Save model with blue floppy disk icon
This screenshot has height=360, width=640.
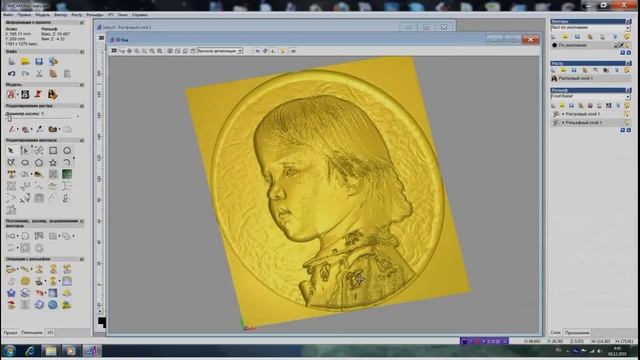pyautogui.click(x=39, y=62)
